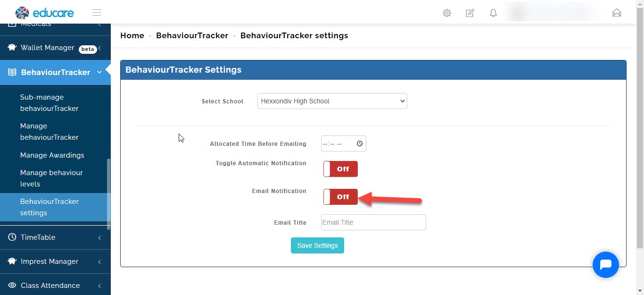The width and height of the screenshot is (644, 295).
Task: Expand the Wallet Manager chevron
Action: [x=99, y=48]
